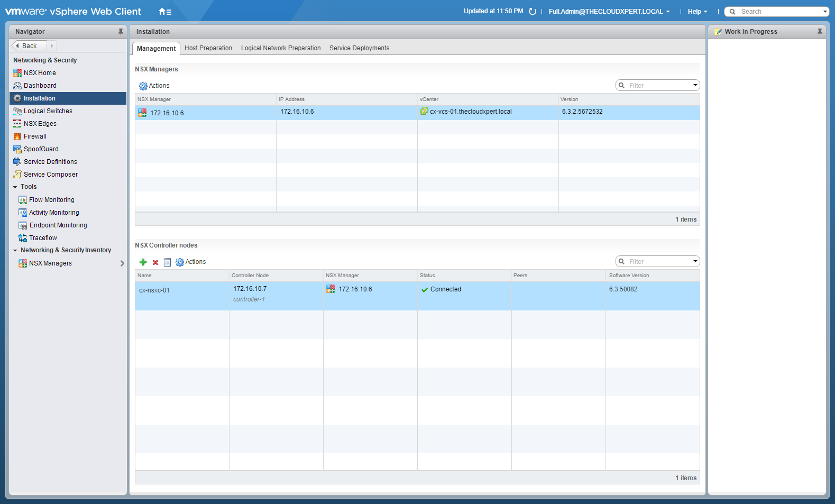
Task: Click the Back button in Navigator
Action: click(29, 46)
